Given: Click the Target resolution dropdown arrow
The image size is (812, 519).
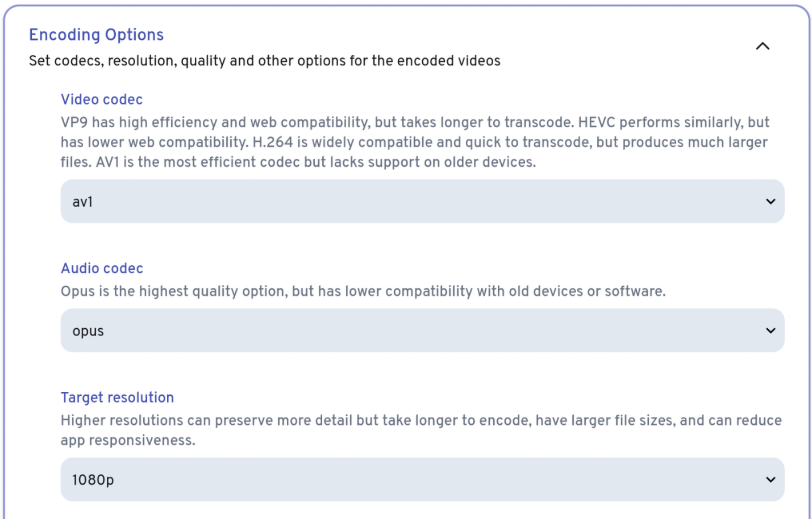Looking at the screenshot, I should tap(771, 480).
